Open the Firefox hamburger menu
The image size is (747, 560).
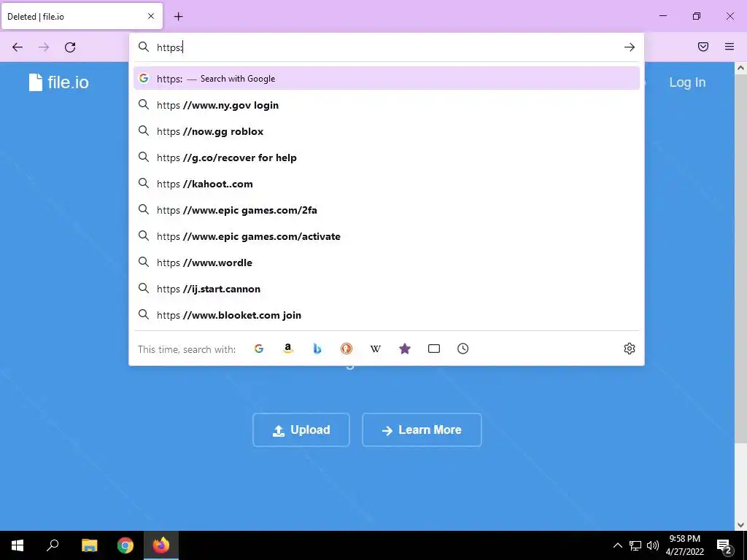pyautogui.click(x=729, y=47)
